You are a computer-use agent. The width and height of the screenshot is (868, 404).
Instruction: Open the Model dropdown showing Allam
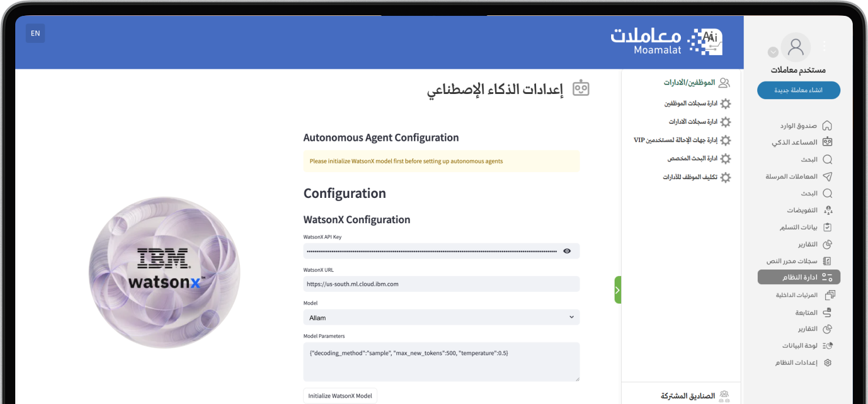click(x=441, y=318)
